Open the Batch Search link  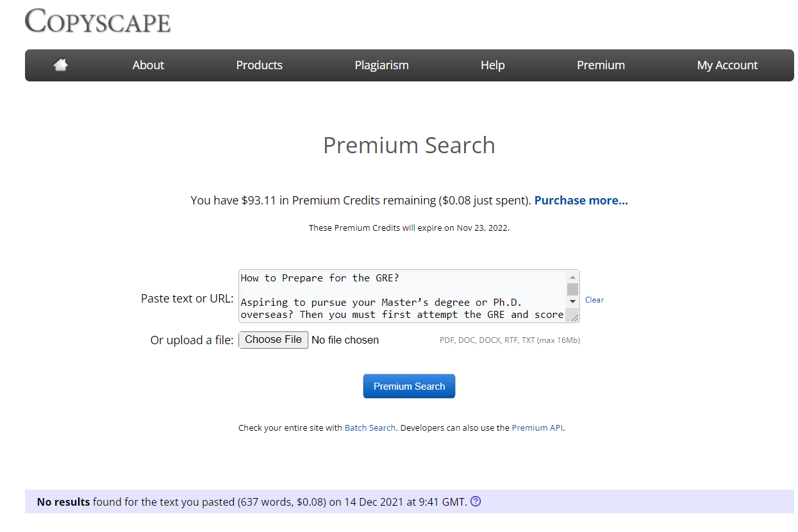point(370,428)
